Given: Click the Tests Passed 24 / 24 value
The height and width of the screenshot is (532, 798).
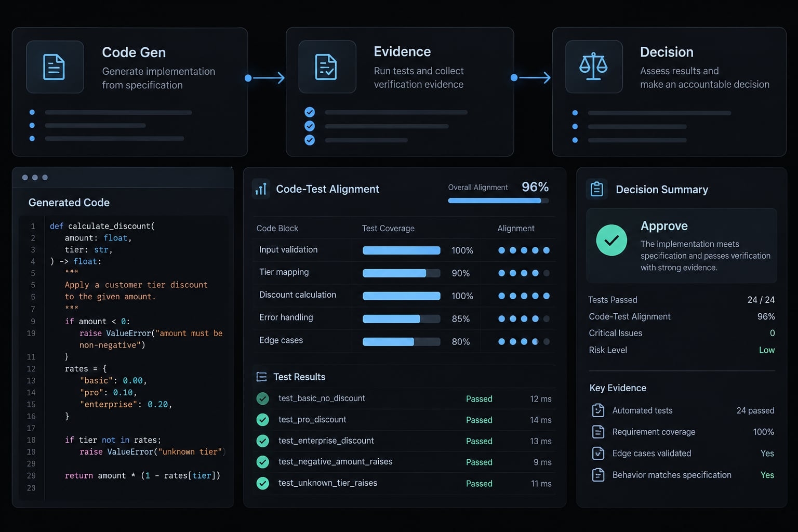Looking at the screenshot, I should pos(761,300).
